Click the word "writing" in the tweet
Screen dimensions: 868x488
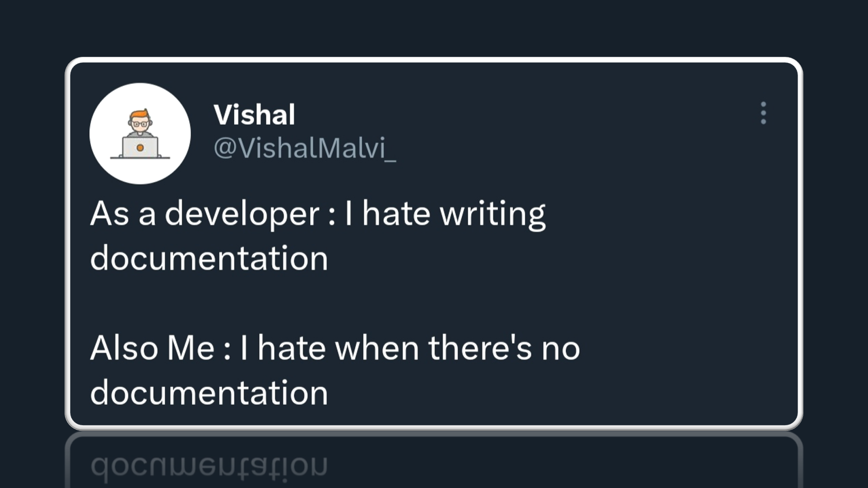click(x=493, y=214)
